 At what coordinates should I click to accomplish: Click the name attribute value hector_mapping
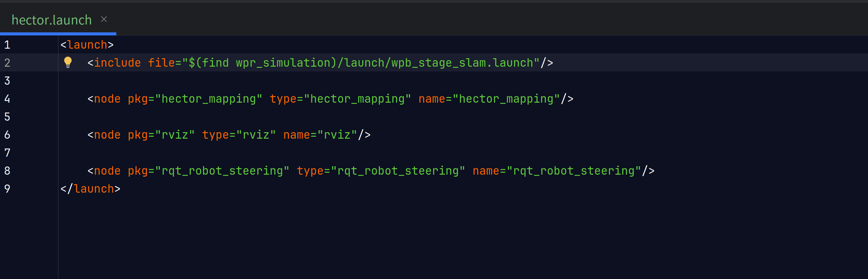pyautogui.click(x=506, y=99)
